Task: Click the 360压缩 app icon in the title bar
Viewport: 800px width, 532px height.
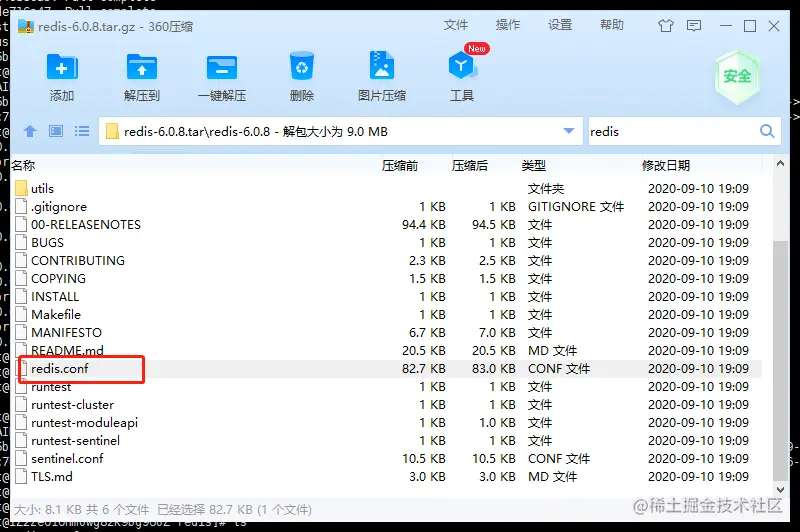Action: coord(26,26)
